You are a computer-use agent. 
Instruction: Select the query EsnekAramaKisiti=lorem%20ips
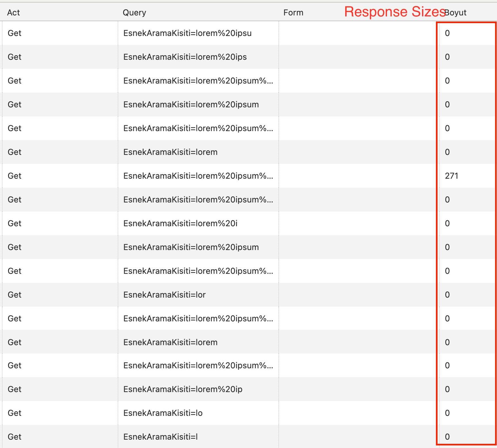[x=185, y=57]
